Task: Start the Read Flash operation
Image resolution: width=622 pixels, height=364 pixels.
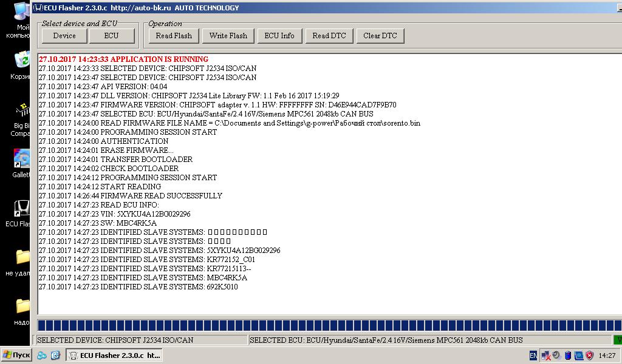Action: click(x=174, y=36)
